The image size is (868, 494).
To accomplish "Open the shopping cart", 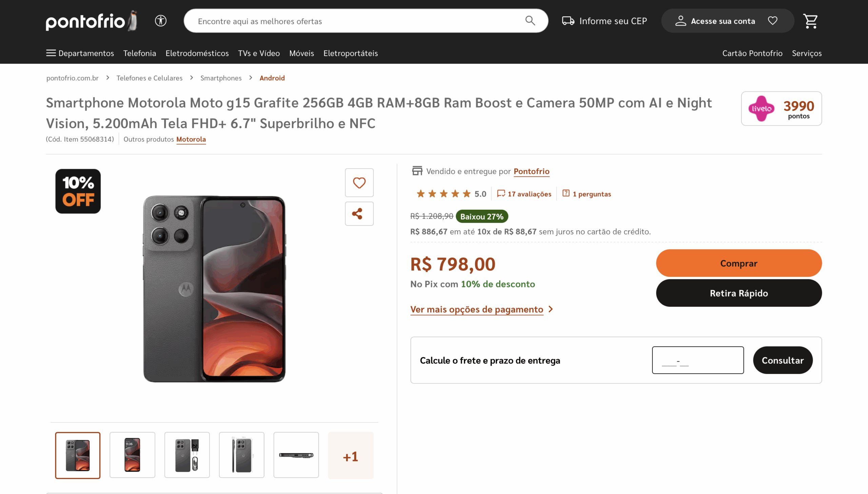I will (810, 21).
